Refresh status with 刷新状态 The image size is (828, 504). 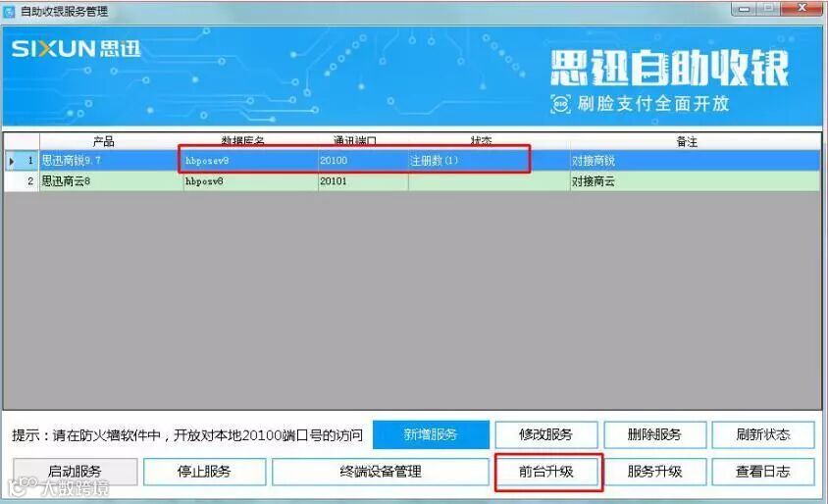763,434
